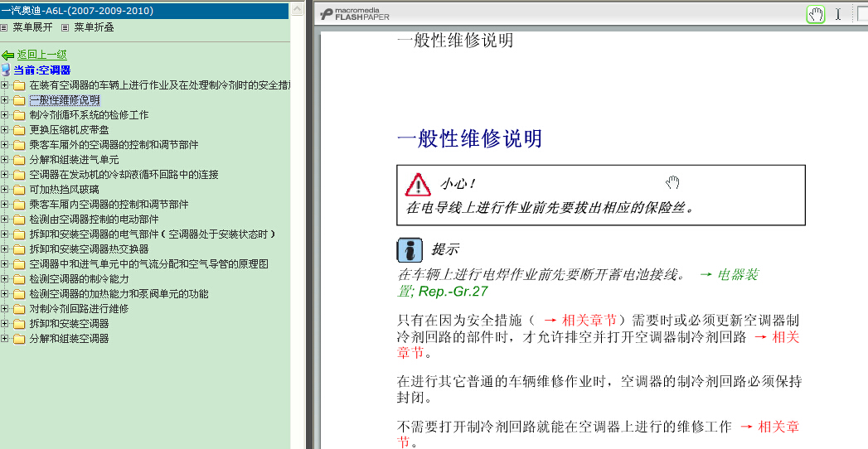This screenshot has height=449, width=868.
Task: Expand the 在装有空调器的车辆上进行作业 node
Action: pos(4,85)
